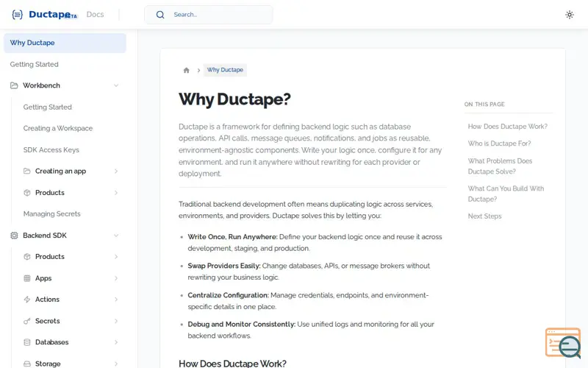The height and width of the screenshot is (368, 588).
Task: Click the Databases cylinder icon
Action: (x=27, y=342)
